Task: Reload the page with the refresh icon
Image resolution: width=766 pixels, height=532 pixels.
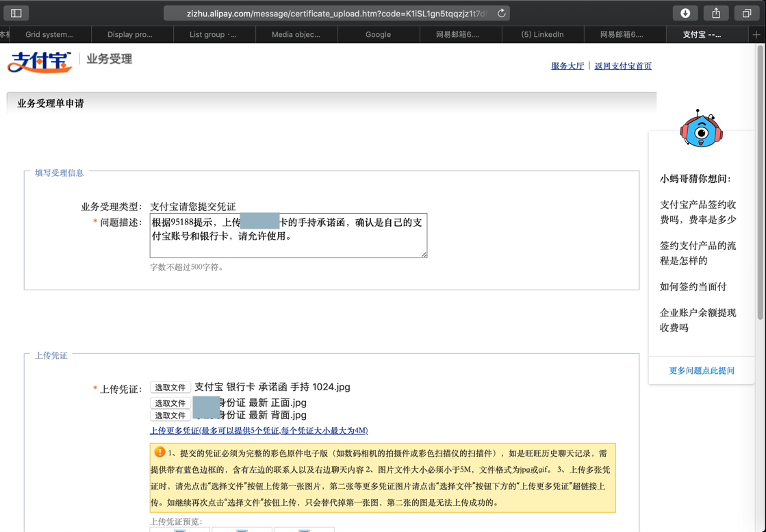Action: pyautogui.click(x=501, y=13)
